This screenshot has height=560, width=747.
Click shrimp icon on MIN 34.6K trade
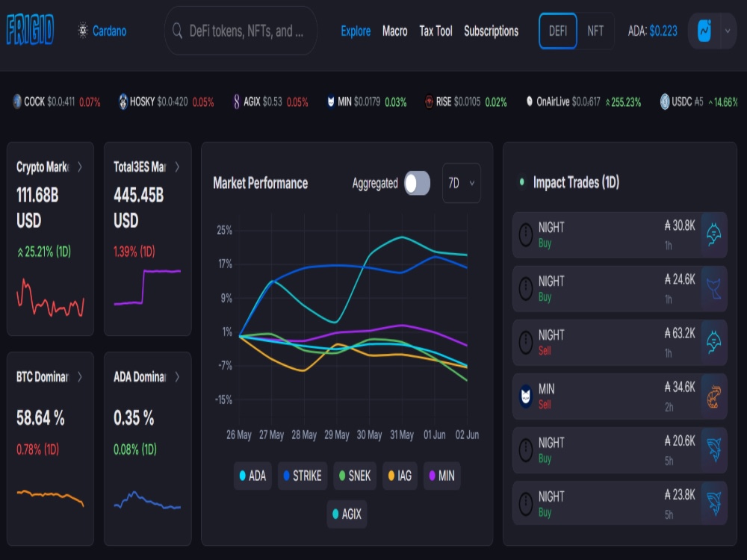point(713,396)
